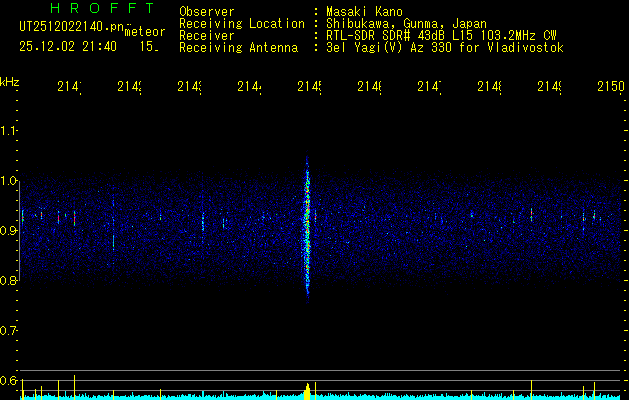Image resolution: width=629 pixels, height=400 pixels.
Task: Click the thick yellow peak in power graph
Action: (x=307, y=392)
